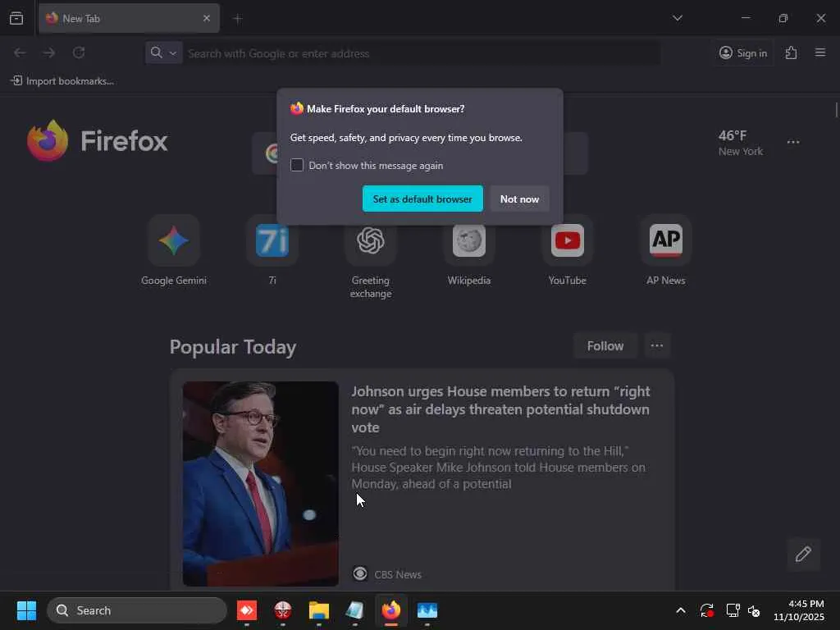Reload the current page

(x=79, y=52)
